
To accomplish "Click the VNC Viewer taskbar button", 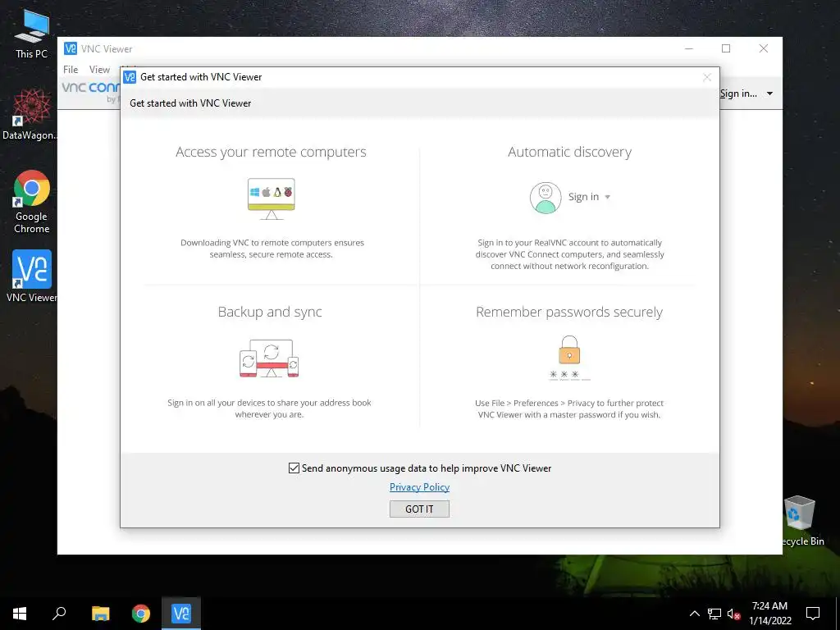I will pos(181,614).
